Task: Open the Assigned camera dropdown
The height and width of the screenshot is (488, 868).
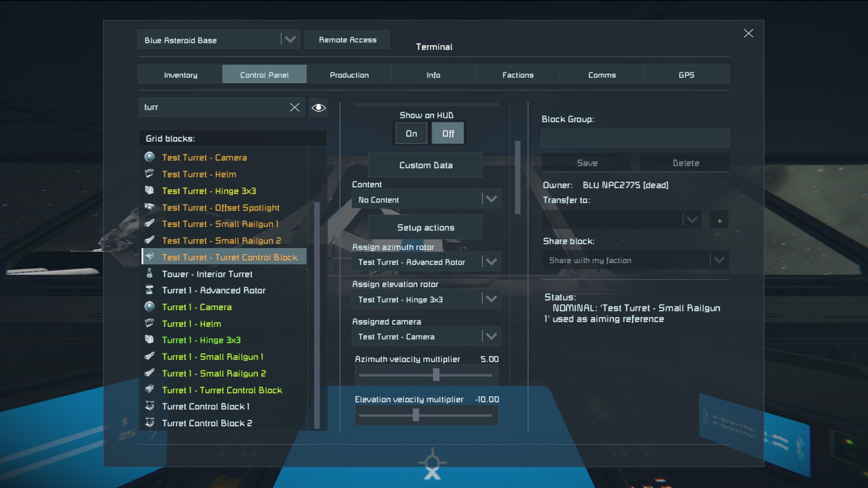Action: click(491, 336)
